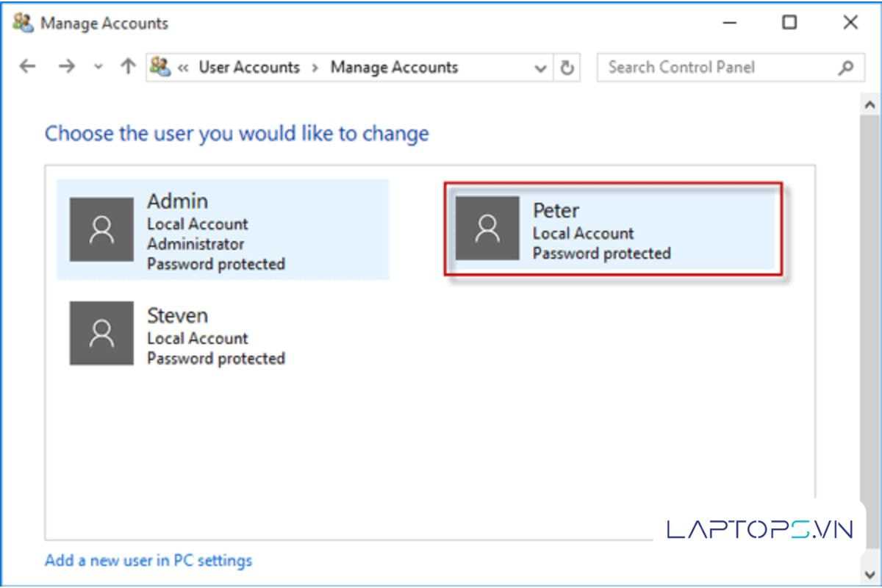Select the Manage Accounts breadcrumb
Screen dimensions: 882x588
[x=394, y=68]
